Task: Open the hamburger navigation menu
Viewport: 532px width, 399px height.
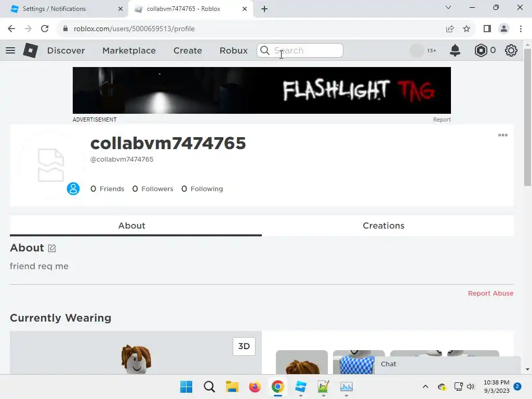Action: pyautogui.click(x=10, y=50)
